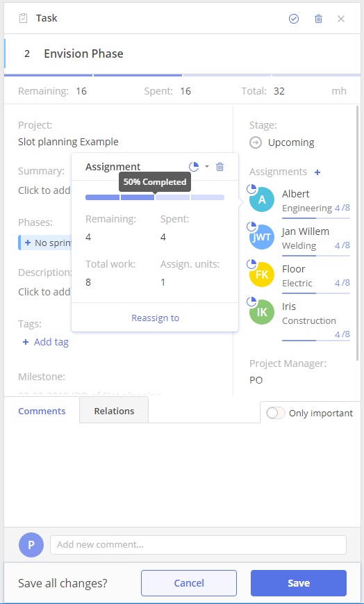Click the Save button
The height and width of the screenshot is (604, 364).
299,583
